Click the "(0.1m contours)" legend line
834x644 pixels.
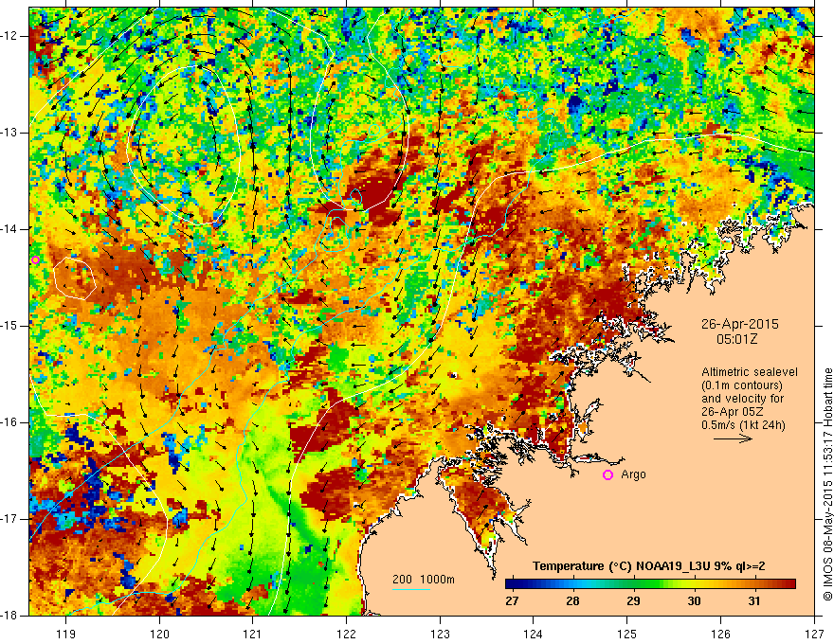(x=742, y=385)
